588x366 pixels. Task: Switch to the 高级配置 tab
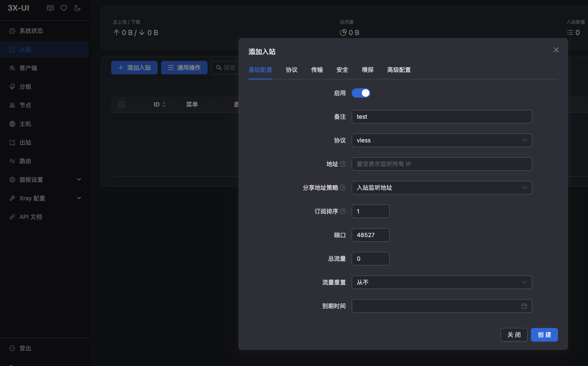click(399, 70)
